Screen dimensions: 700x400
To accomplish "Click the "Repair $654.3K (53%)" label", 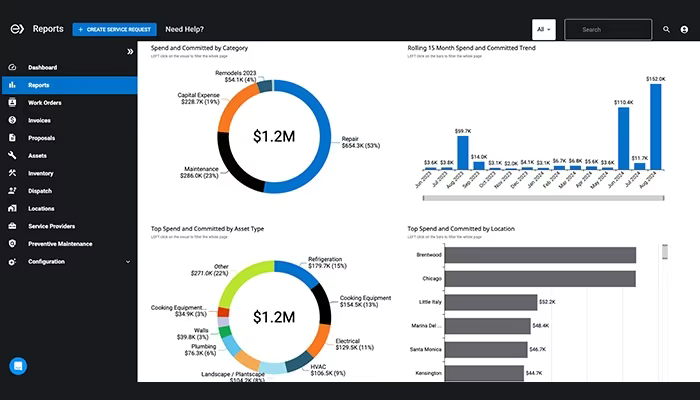I will point(361,142).
